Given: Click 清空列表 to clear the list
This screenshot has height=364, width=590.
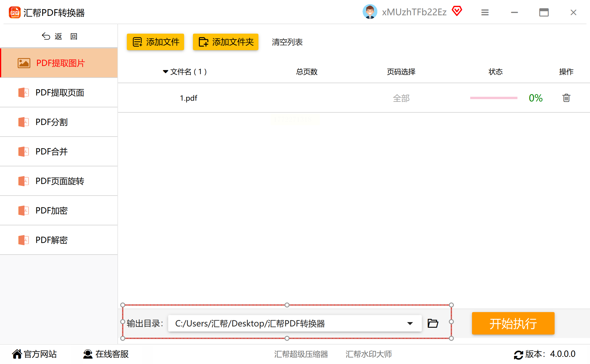Looking at the screenshot, I should click(x=287, y=42).
